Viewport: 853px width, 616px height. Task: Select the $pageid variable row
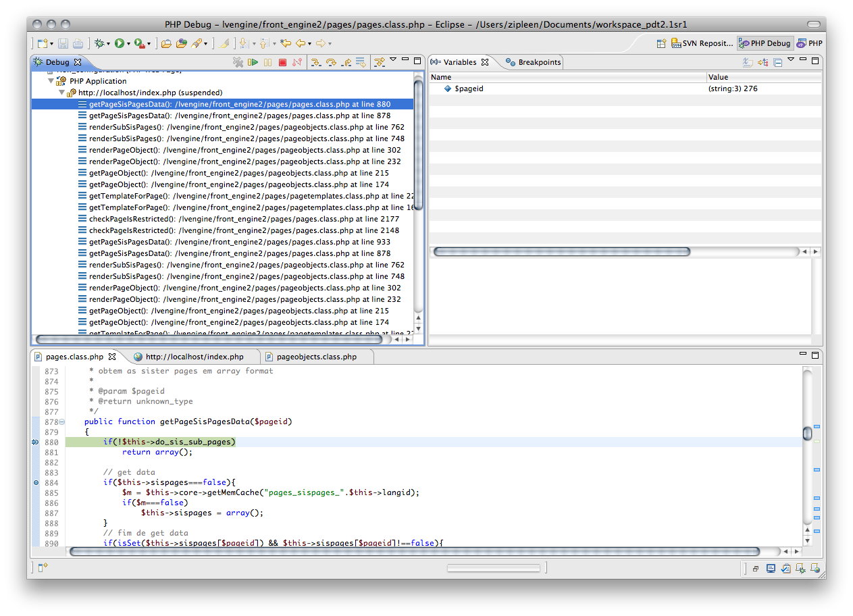click(625, 88)
